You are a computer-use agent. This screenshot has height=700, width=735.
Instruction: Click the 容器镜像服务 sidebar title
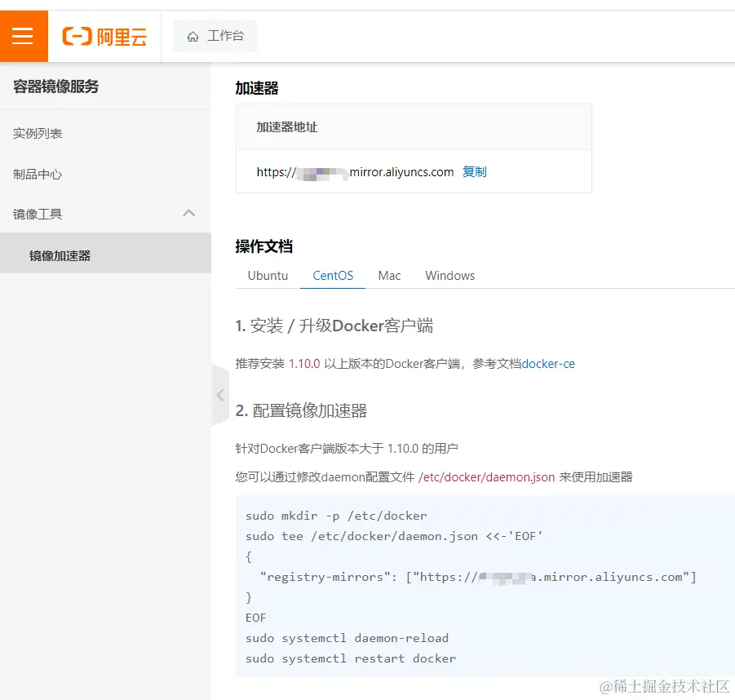tap(55, 86)
